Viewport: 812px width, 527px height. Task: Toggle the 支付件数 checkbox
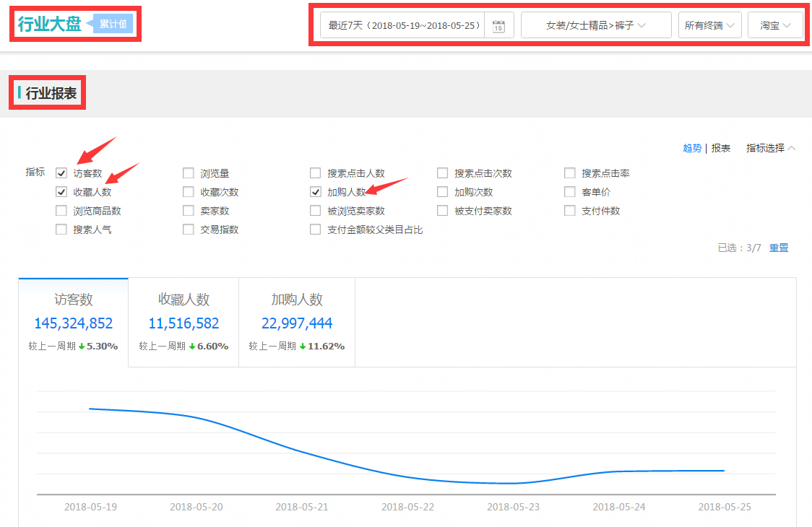[x=570, y=211]
